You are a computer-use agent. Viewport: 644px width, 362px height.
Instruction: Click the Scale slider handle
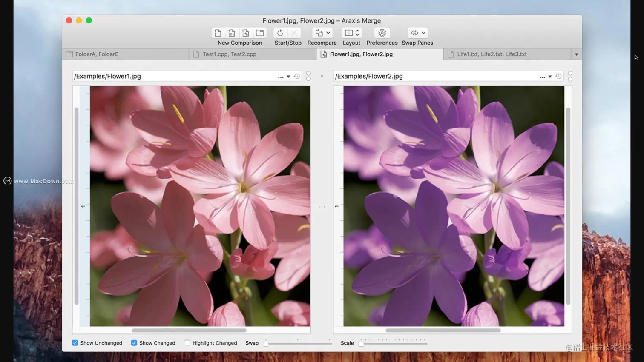361,343
